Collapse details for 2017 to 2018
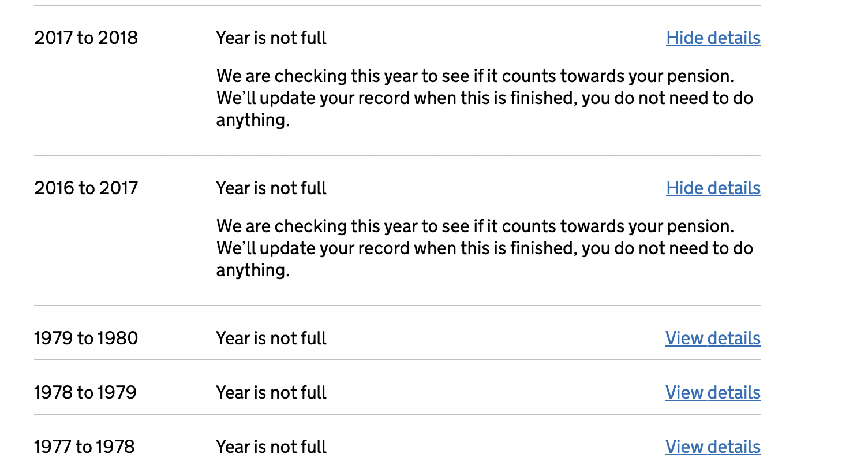The height and width of the screenshot is (476, 868). (x=713, y=38)
